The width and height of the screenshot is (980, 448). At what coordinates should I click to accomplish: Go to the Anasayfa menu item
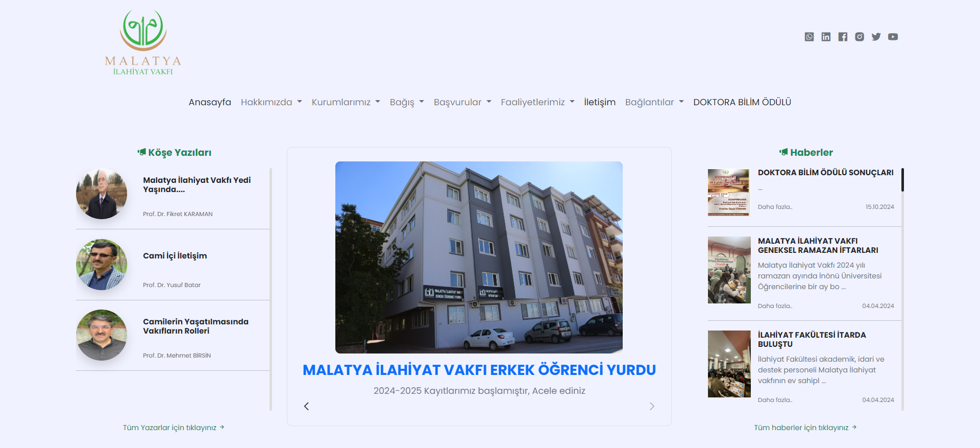coord(210,102)
